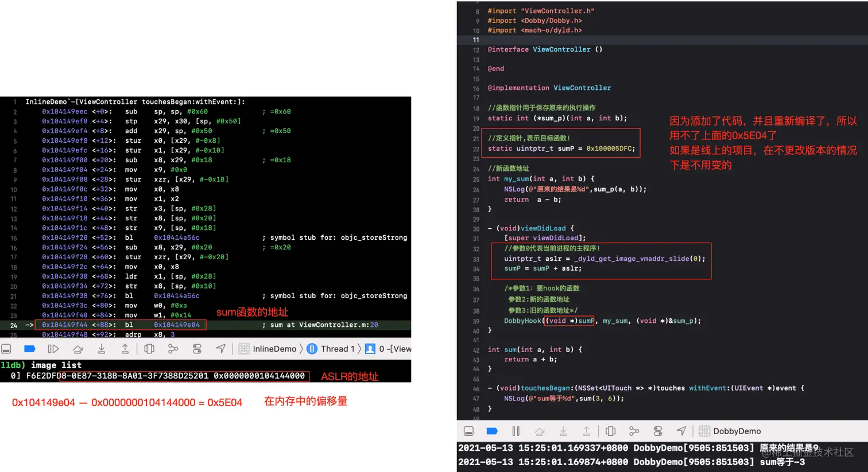This screenshot has width=868, height=472.
Task: Click the InlineDemo app icon in jump bar
Action: tap(244, 349)
